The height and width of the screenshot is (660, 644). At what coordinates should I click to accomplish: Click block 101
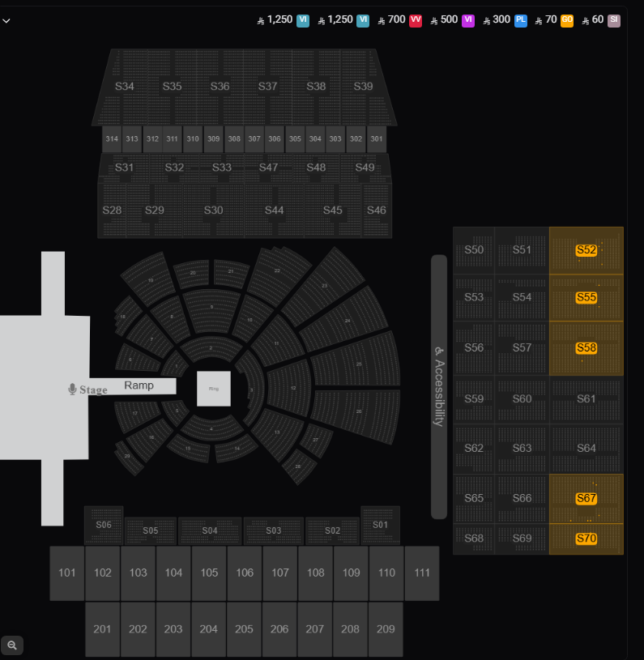coord(67,573)
